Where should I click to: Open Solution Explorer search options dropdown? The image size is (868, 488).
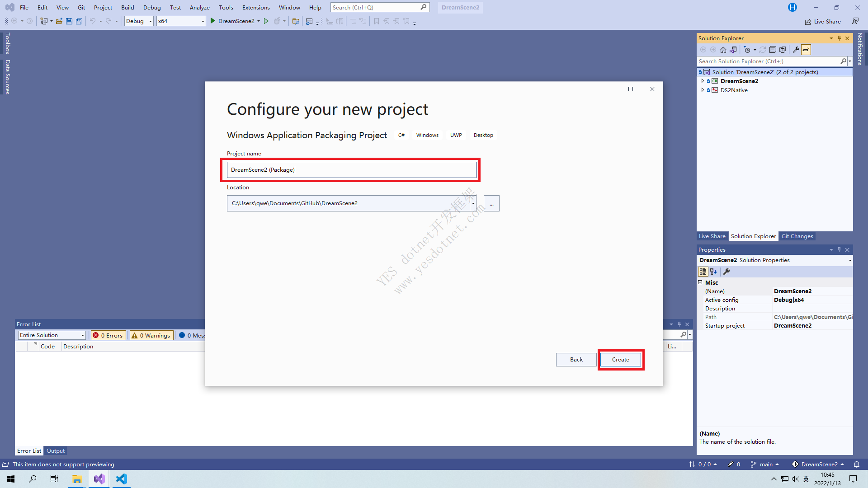click(x=850, y=61)
